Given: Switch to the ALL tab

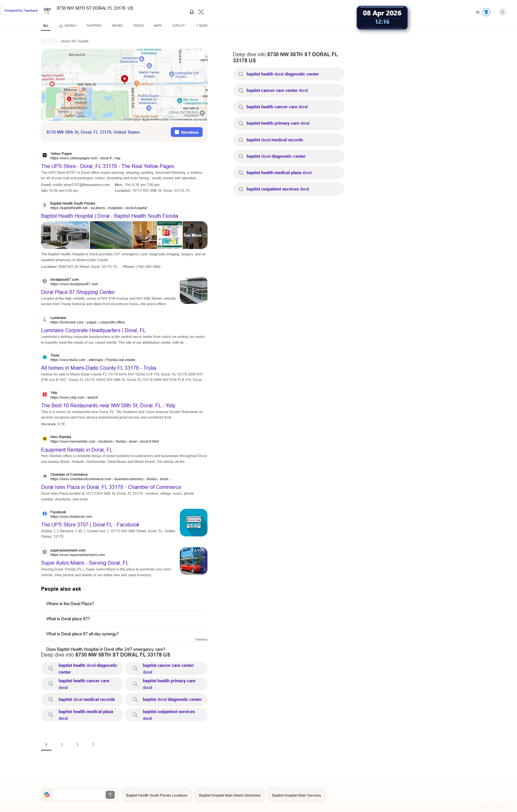Looking at the screenshot, I should click(x=46, y=26).
